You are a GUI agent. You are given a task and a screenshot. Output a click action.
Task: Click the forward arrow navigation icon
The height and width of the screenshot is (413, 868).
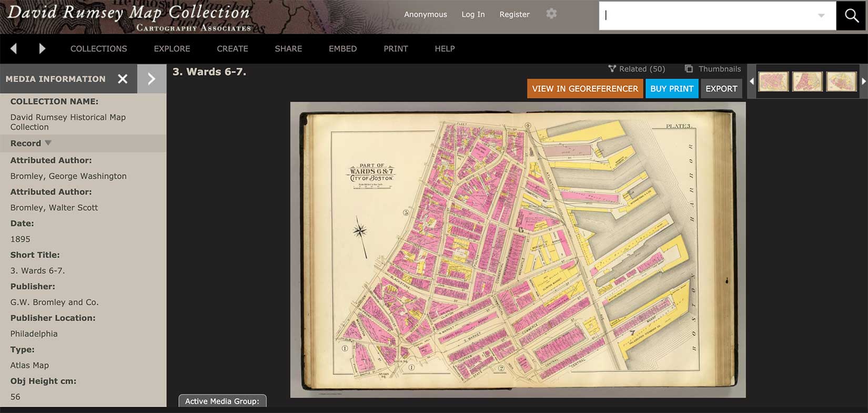[x=42, y=48]
